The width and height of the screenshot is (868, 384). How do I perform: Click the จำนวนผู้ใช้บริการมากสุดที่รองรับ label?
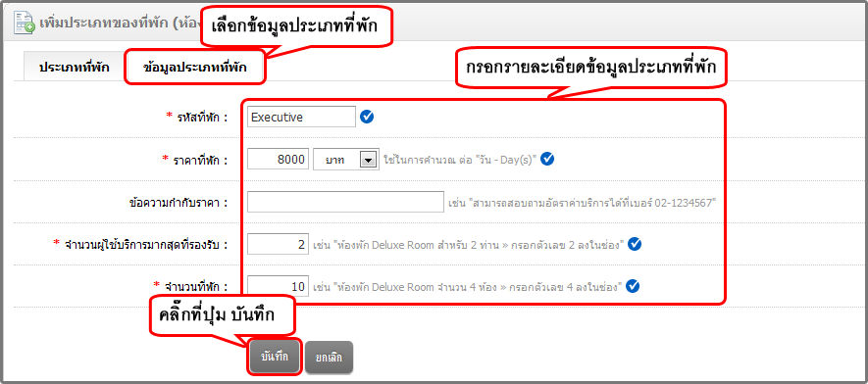pos(146,244)
